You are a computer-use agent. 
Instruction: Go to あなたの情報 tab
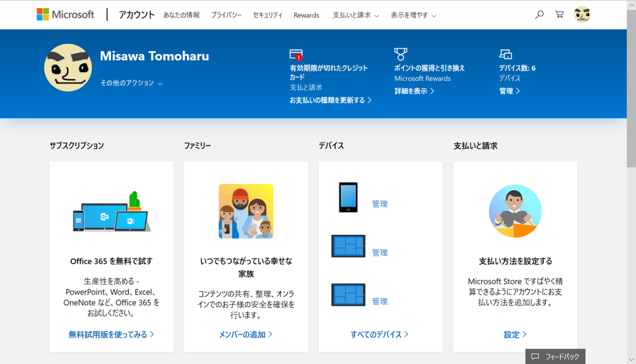coord(181,15)
